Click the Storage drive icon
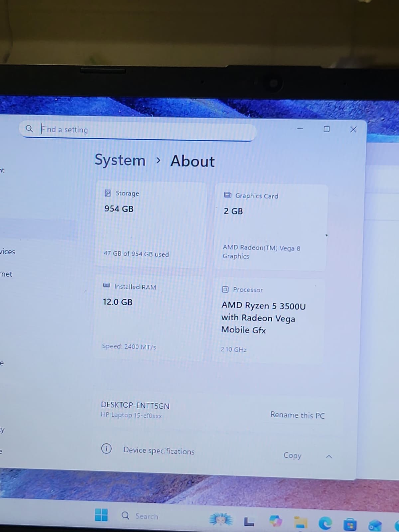Screen dimensions: 399x532 pyautogui.click(x=108, y=193)
